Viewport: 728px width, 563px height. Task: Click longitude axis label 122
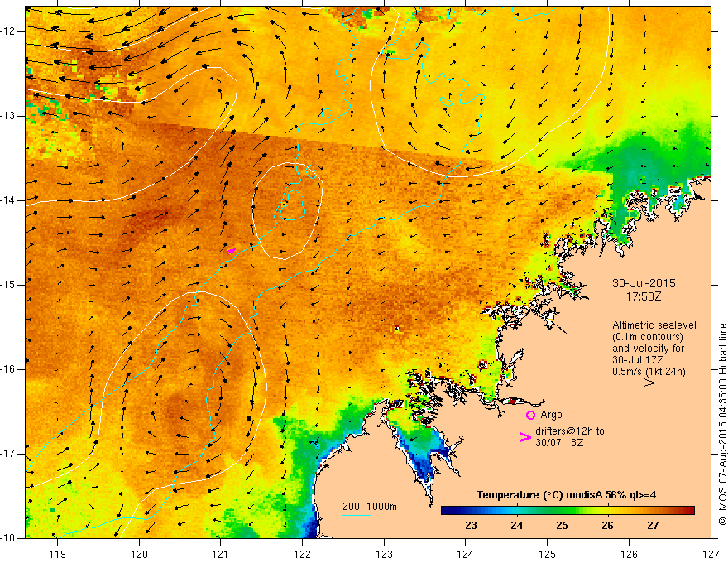(x=302, y=554)
